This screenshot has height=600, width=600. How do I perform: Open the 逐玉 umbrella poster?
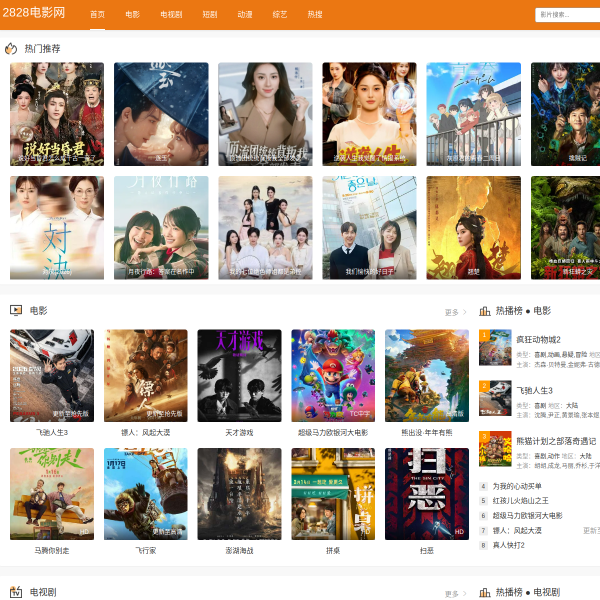tap(161, 114)
